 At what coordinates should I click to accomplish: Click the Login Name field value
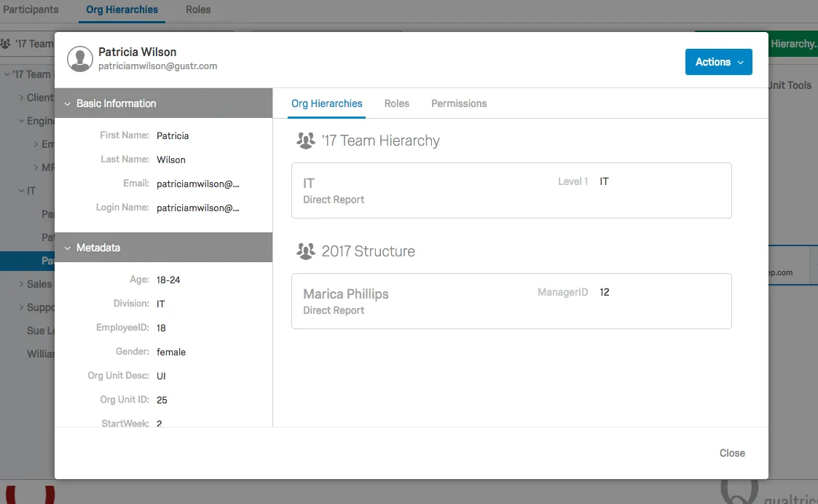coord(197,208)
